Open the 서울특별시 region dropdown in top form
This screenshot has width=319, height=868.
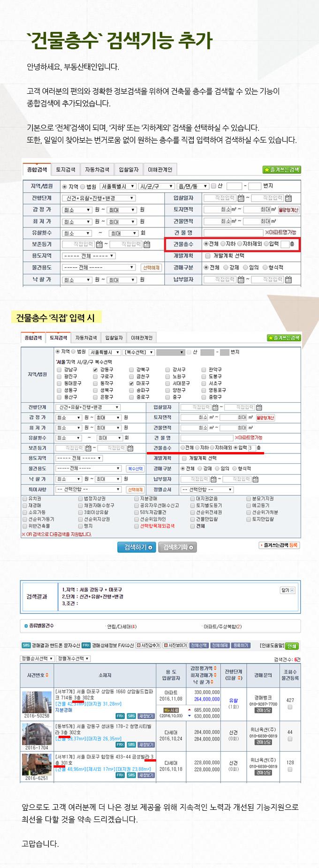(x=118, y=186)
